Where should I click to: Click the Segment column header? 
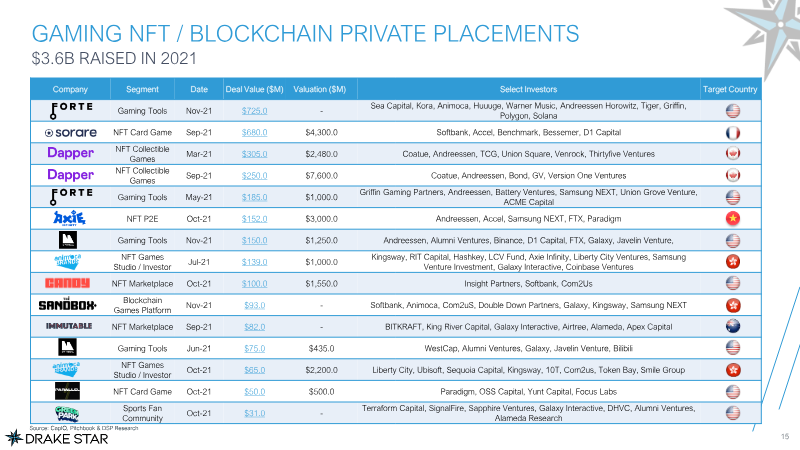coord(142,89)
